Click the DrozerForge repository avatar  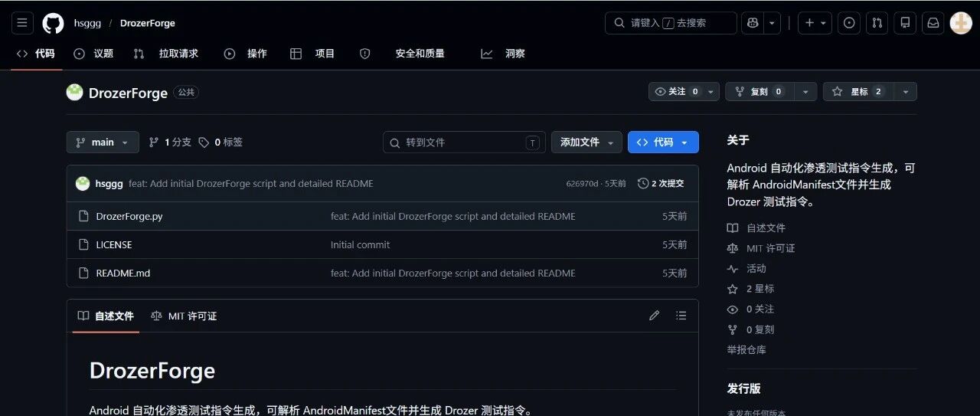[x=74, y=93]
